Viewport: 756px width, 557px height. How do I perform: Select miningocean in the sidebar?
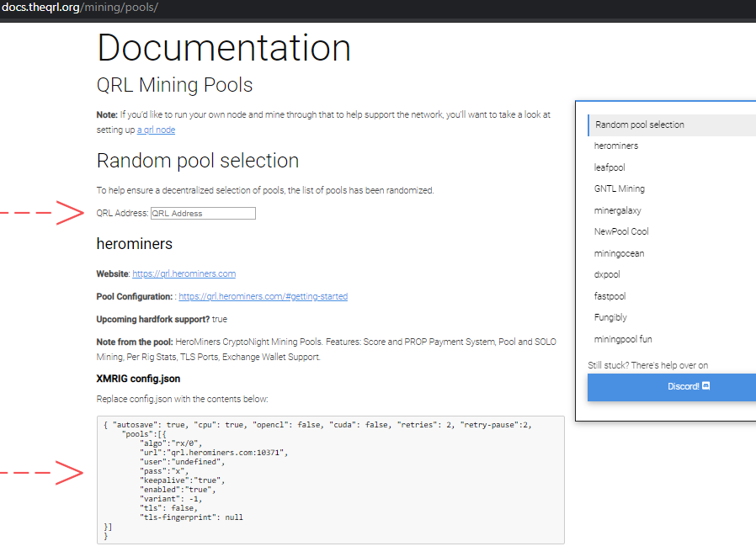(x=619, y=253)
